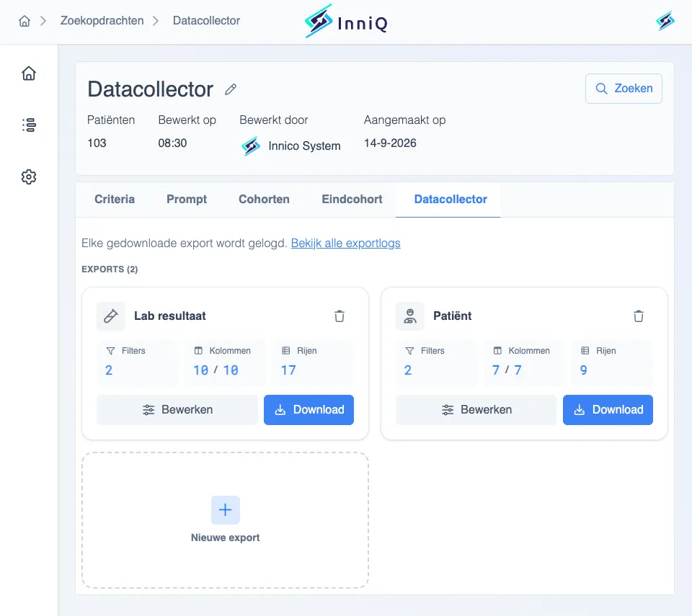
Task: Open the 'Bekijk alle exportlogs' link
Action: (x=345, y=243)
